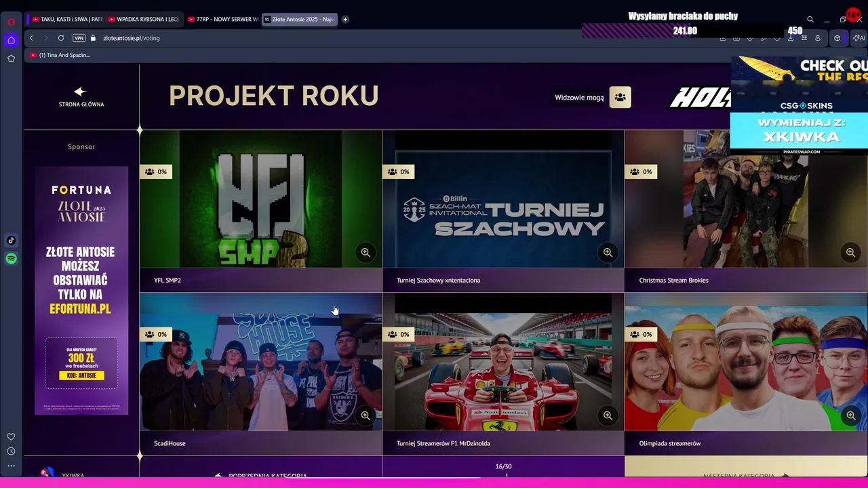Image resolution: width=868 pixels, height=488 pixels.
Task: Go forward using the browser forward arrow
Action: click(45, 38)
